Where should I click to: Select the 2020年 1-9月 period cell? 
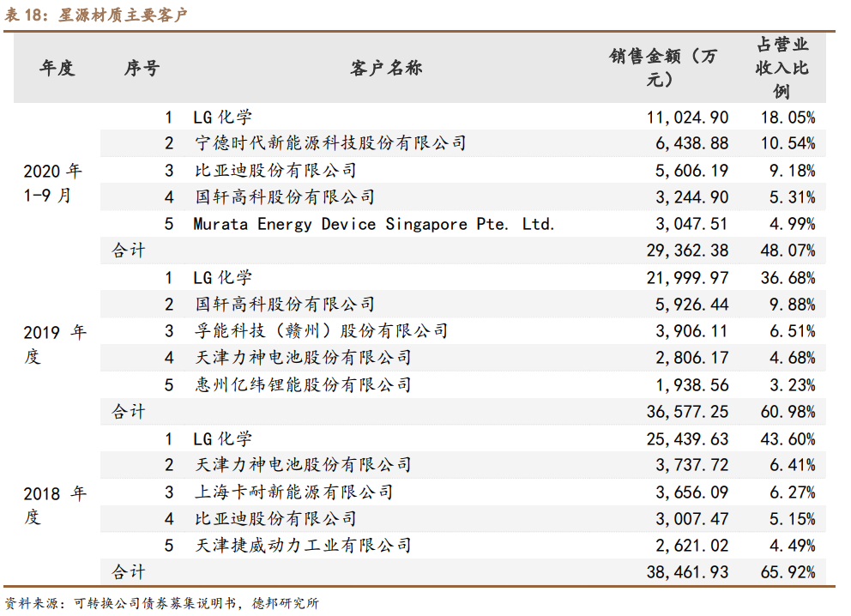52,183
